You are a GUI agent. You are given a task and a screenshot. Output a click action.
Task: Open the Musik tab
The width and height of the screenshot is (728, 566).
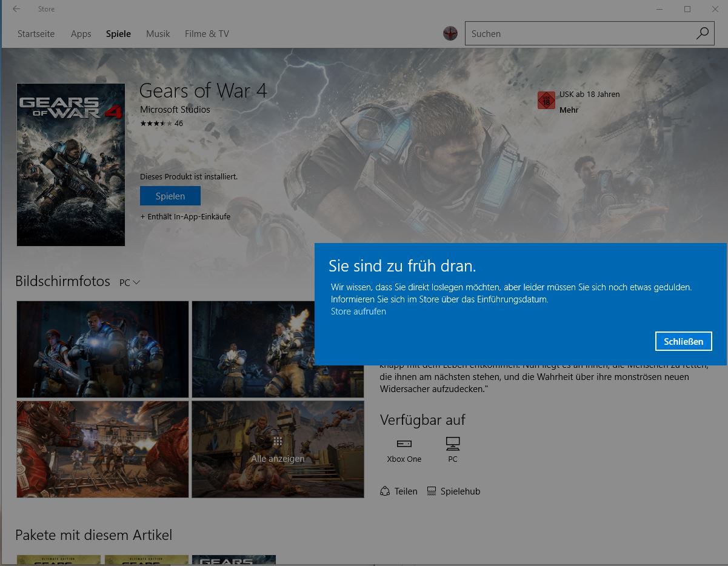coord(158,34)
